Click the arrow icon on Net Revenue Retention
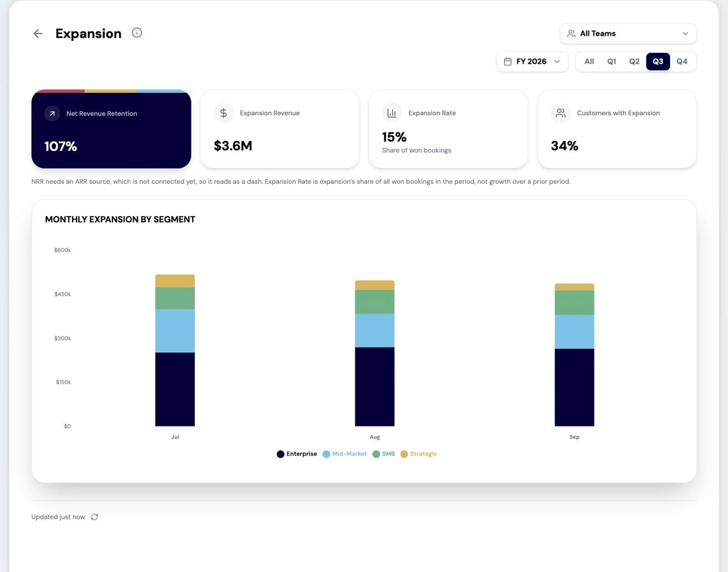Viewport: 728px width, 572px height. coord(52,114)
